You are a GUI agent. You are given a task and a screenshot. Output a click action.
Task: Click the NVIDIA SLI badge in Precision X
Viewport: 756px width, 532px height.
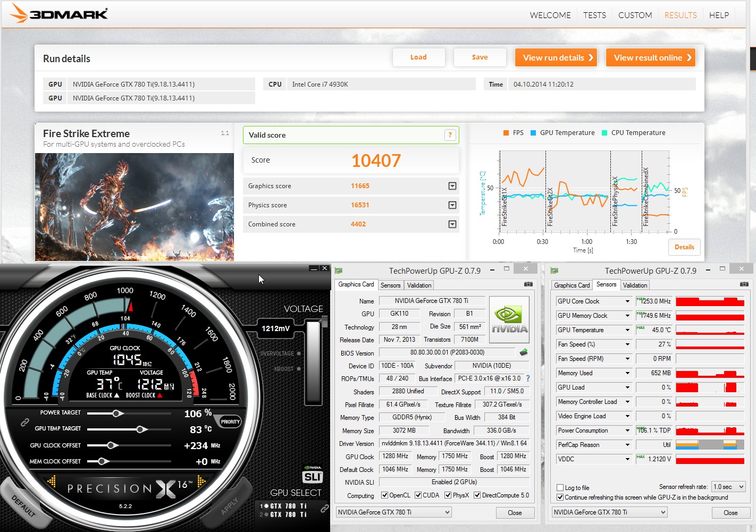click(313, 475)
